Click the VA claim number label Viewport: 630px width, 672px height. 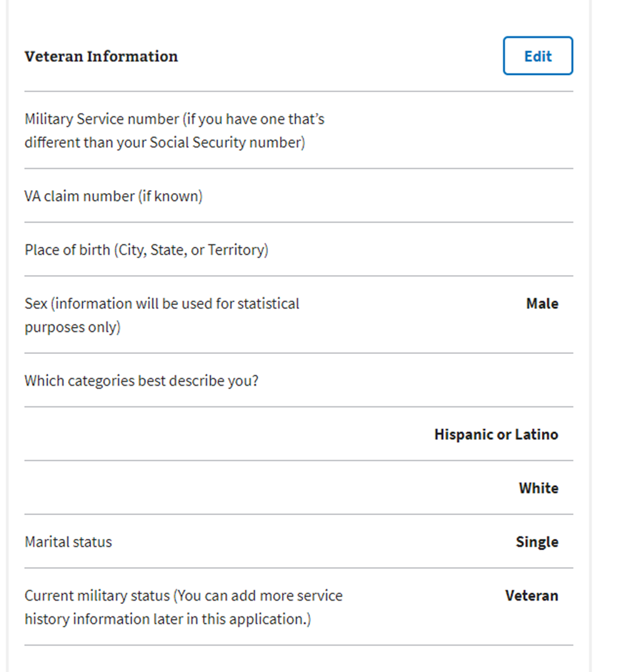point(114,196)
